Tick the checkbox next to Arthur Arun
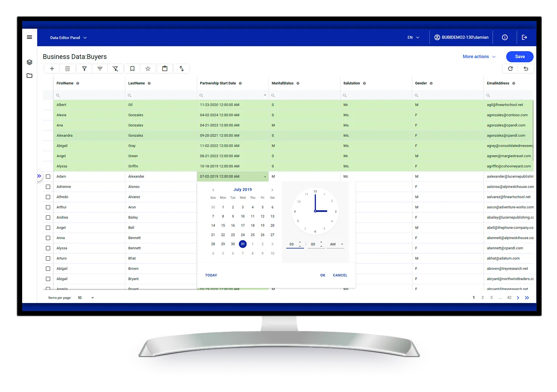 coord(48,207)
